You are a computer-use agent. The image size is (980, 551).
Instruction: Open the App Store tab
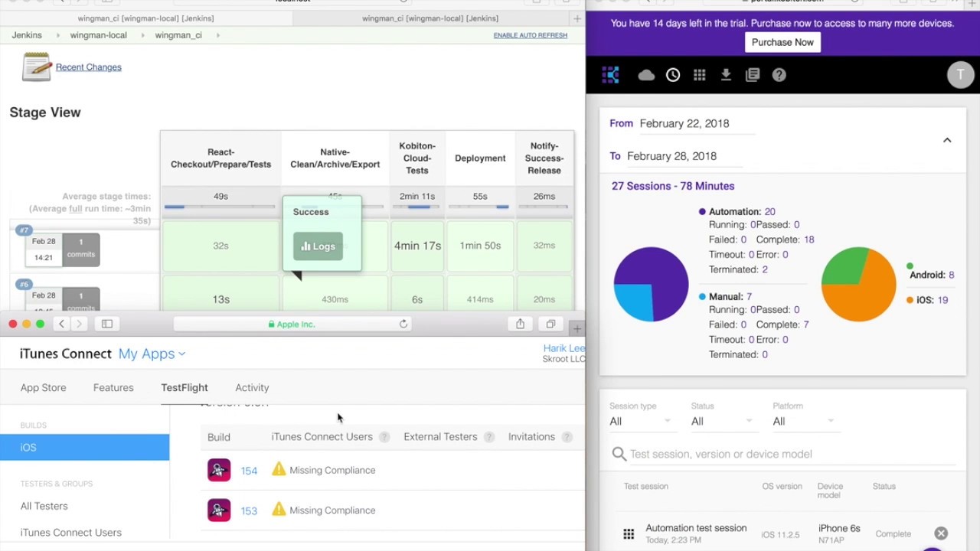point(43,388)
